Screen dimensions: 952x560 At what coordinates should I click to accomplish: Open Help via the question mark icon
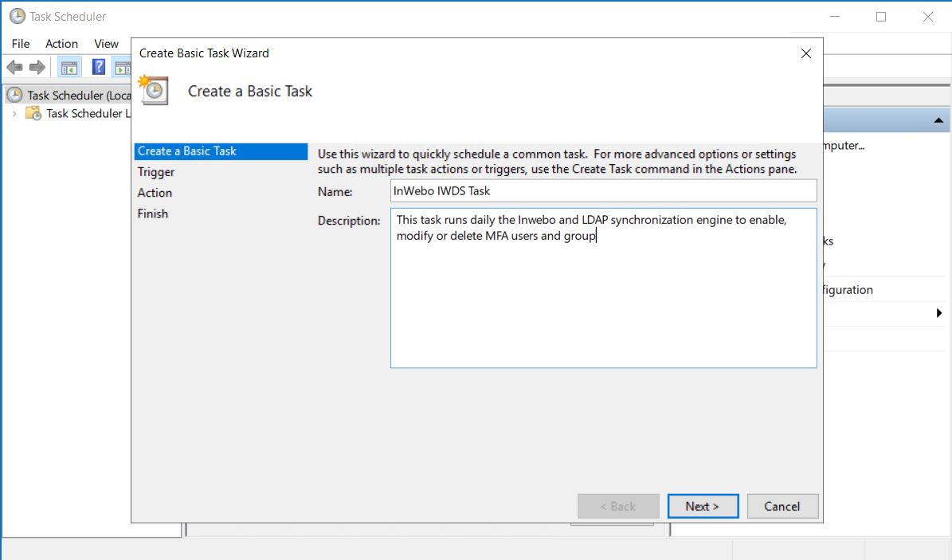[x=99, y=67]
